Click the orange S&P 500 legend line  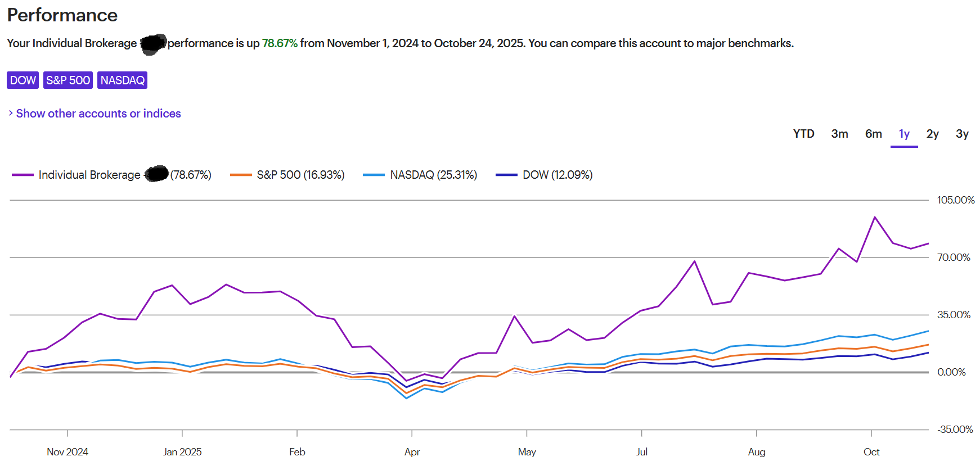point(241,175)
